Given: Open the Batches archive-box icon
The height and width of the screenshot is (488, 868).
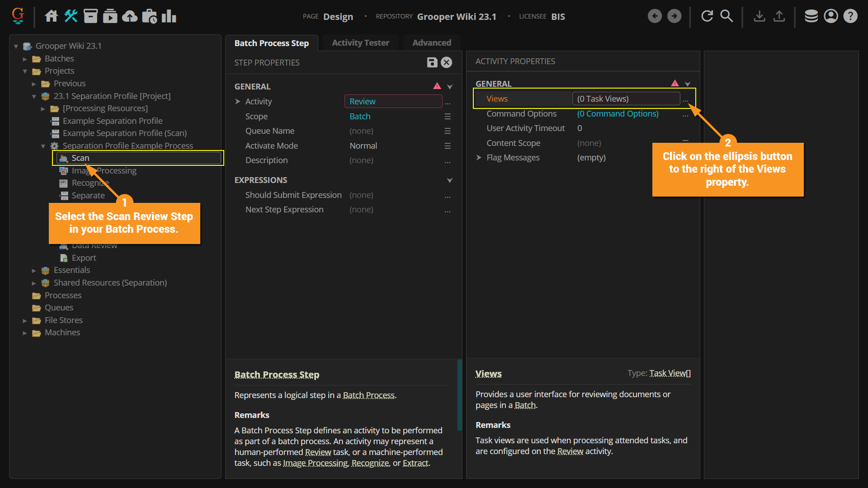Looking at the screenshot, I should (x=90, y=16).
